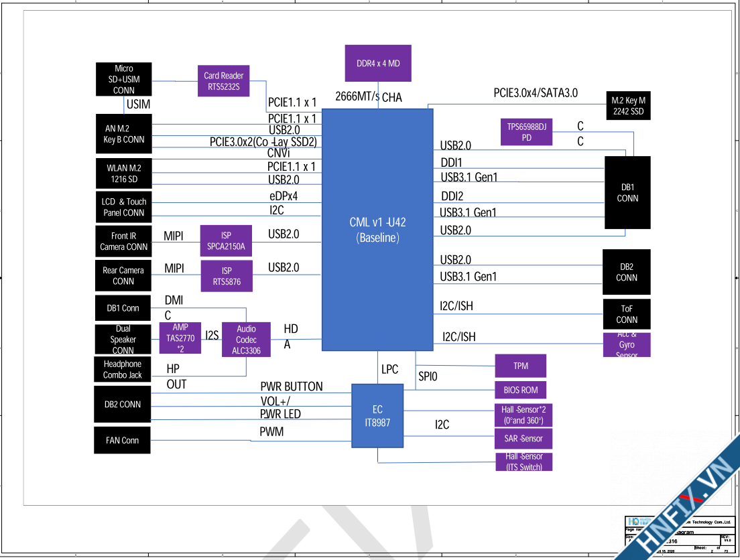Select the ISP SPCA2150A block
The image size is (740, 560).
pyautogui.click(x=226, y=241)
